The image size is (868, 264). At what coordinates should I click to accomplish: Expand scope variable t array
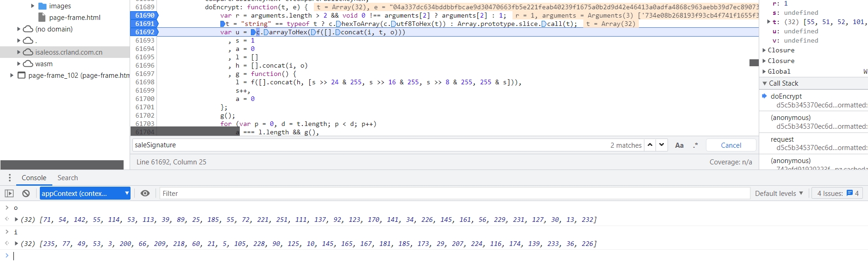[x=769, y=22]
